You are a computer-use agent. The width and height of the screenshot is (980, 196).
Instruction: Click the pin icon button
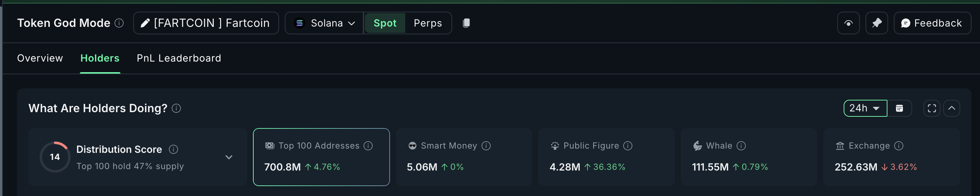876,23
